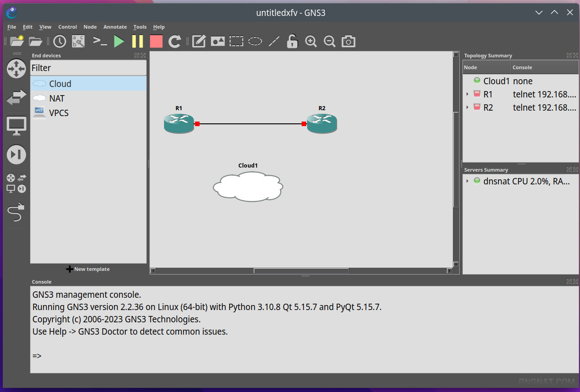This screenshot has height=392, width=580.
Task: Sort by Node column header
Action: 487,67
